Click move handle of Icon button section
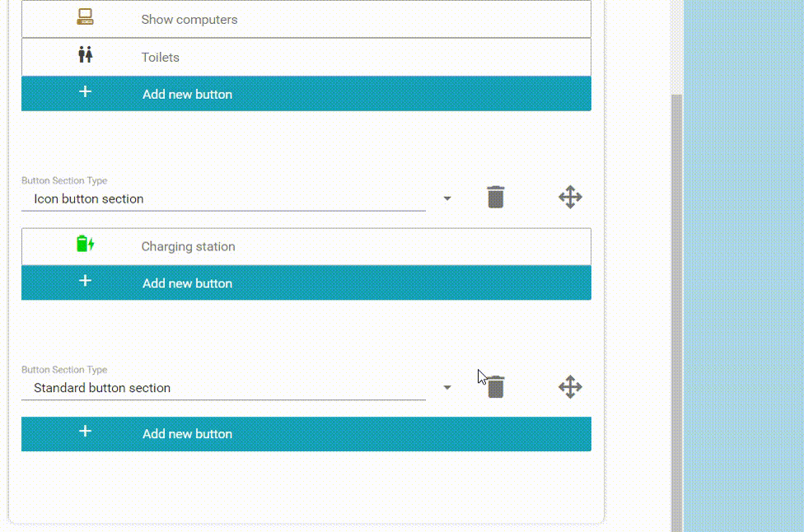The height and width of the screenshot is (532, 804). (570, 198)
